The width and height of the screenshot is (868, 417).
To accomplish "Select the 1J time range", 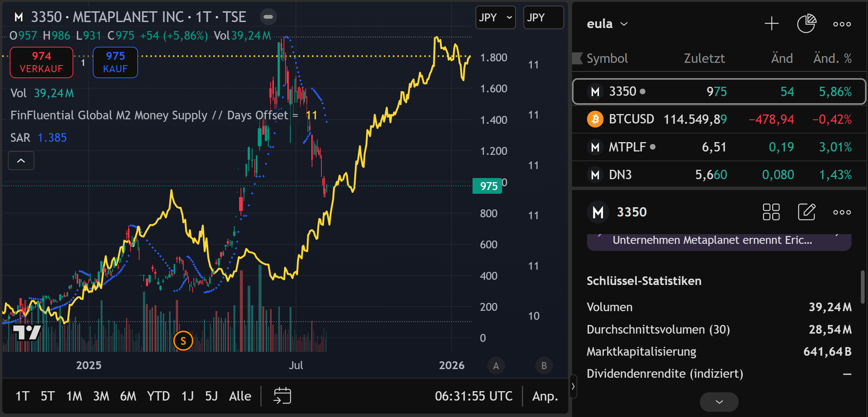I will 187,396.
